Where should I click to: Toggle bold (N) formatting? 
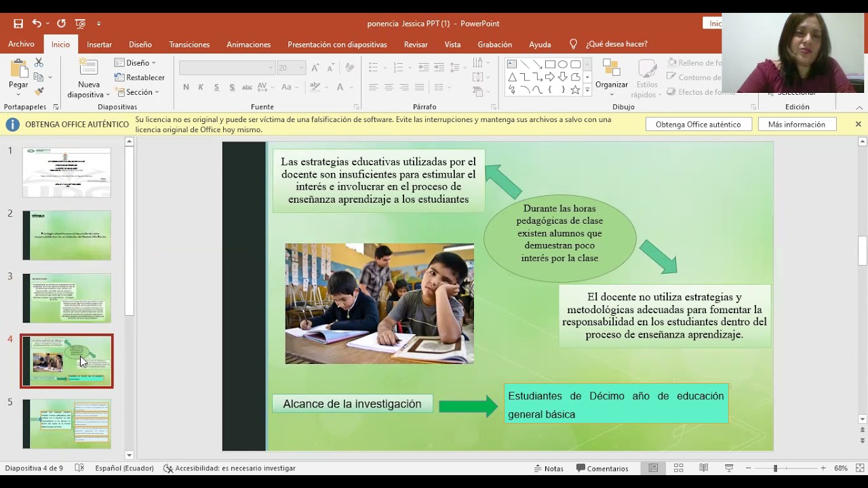[186, 87]
